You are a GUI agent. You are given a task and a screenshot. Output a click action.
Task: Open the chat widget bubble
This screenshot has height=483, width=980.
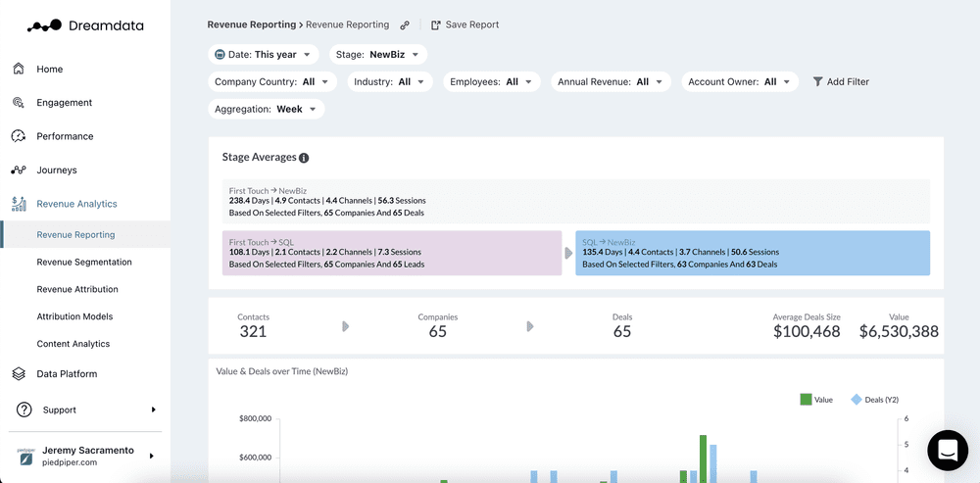tap(948, 450)
